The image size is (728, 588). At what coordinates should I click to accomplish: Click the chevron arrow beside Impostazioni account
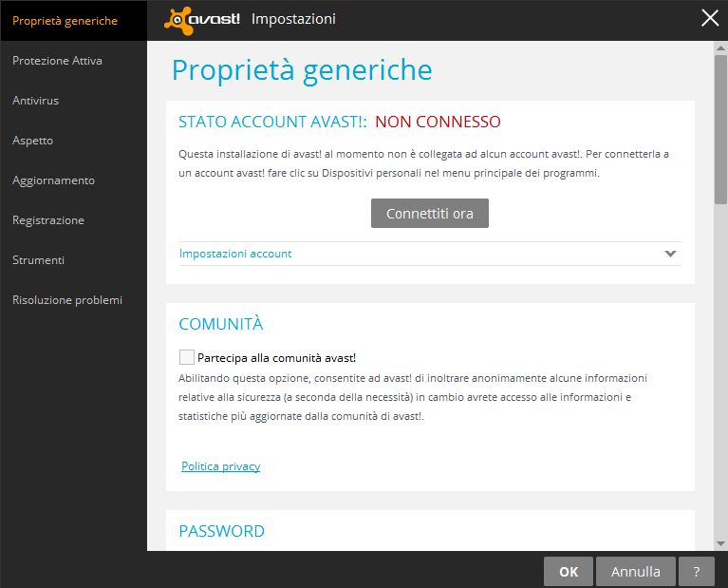point(670,254)
